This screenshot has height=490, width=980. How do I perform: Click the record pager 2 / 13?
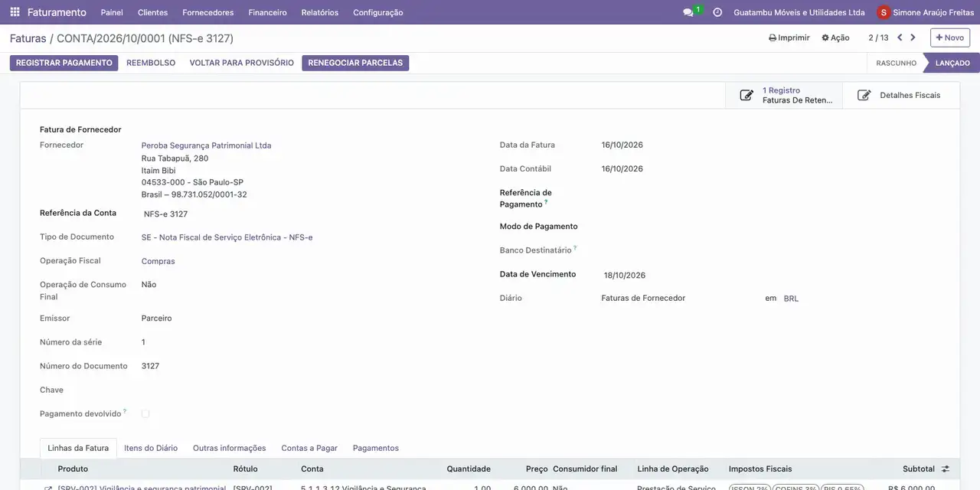878,38
